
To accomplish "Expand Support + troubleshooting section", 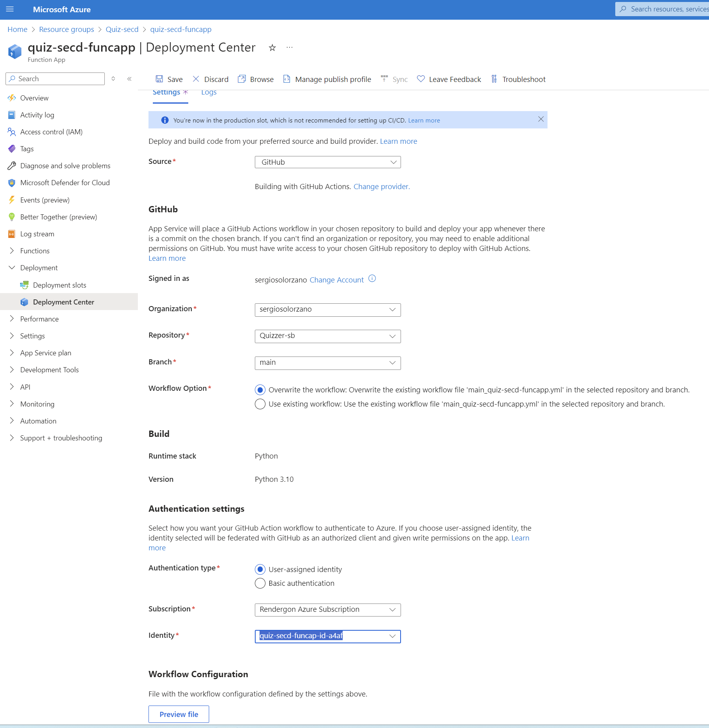I will 12,438.
